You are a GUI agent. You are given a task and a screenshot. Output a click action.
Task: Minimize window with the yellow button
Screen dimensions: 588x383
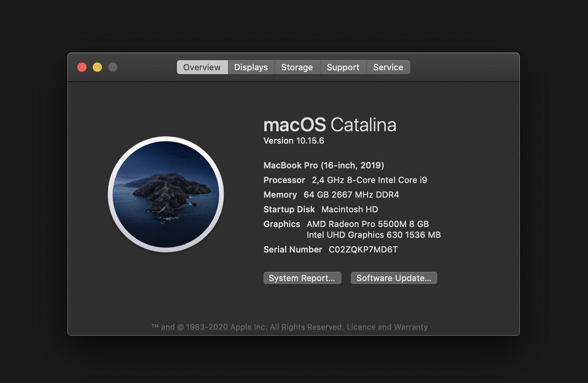click(x=97, y=67)
